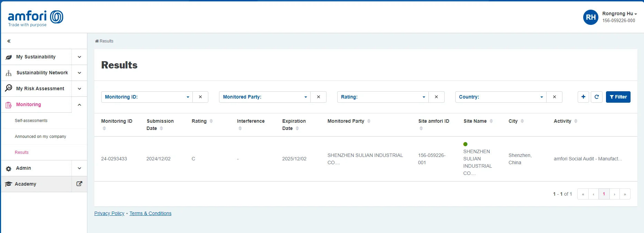
Task: Click the amfori logo
Action: [35, 18]
